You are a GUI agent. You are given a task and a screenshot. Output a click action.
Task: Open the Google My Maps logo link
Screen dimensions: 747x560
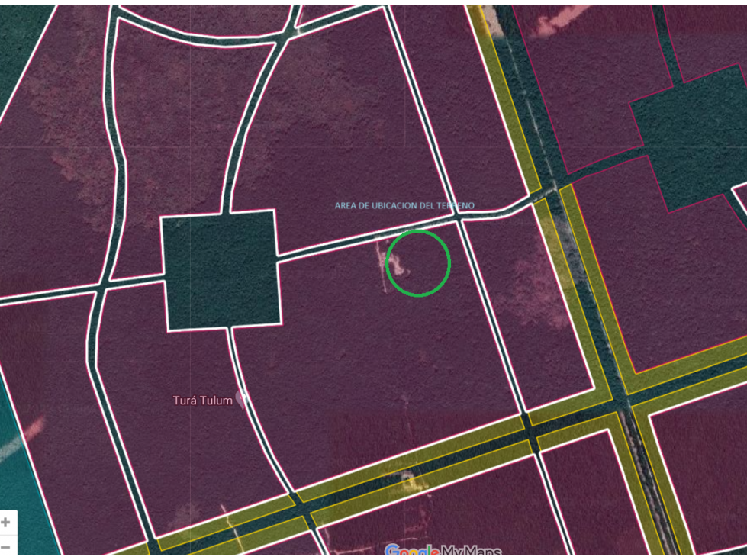click(443, 552)
